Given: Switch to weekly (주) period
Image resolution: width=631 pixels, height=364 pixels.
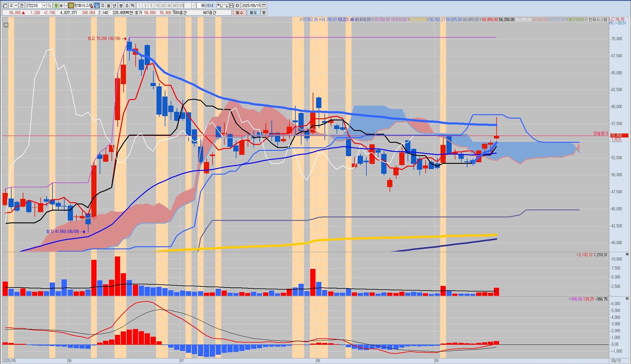Looking at the screenshot, I should [x=103, y=6].
